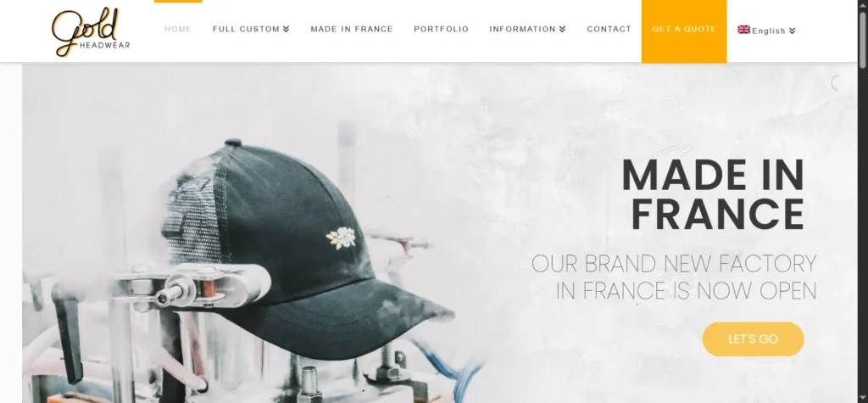Click the Gold Headwear logo
This screenshot has height=403, width=868.
[91, 32]
